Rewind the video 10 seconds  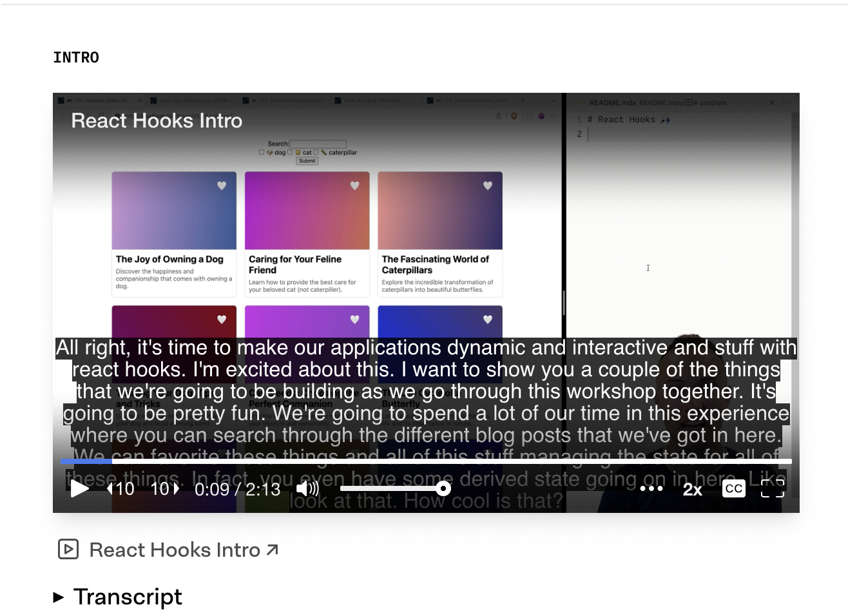[x=120, y=489]
